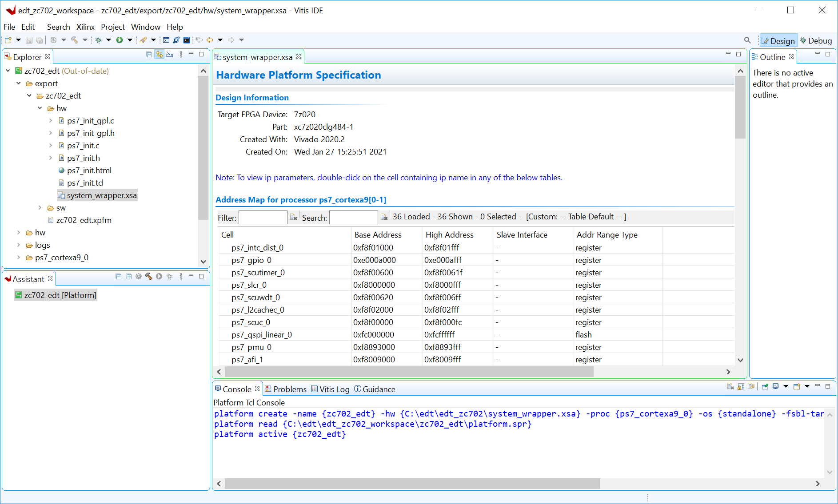
Task: Switch to the Debug perspective
Action: (x=816, y=41)
